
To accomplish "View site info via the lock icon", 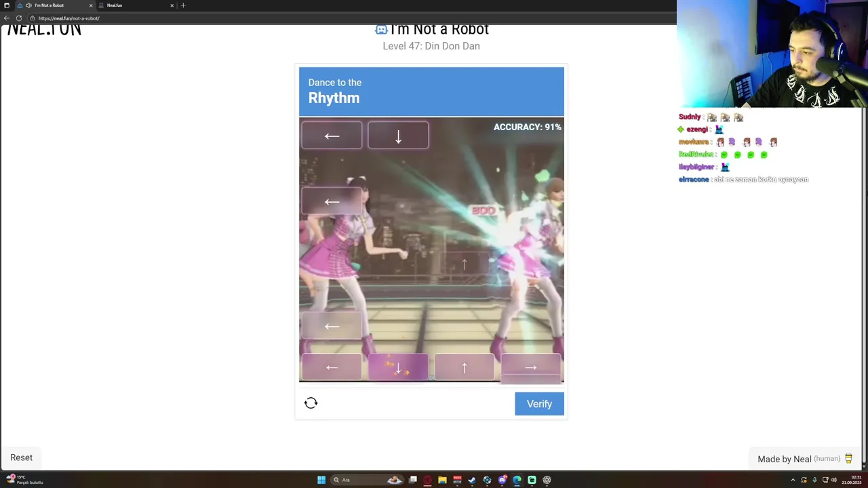I will (x=32, y=18).
